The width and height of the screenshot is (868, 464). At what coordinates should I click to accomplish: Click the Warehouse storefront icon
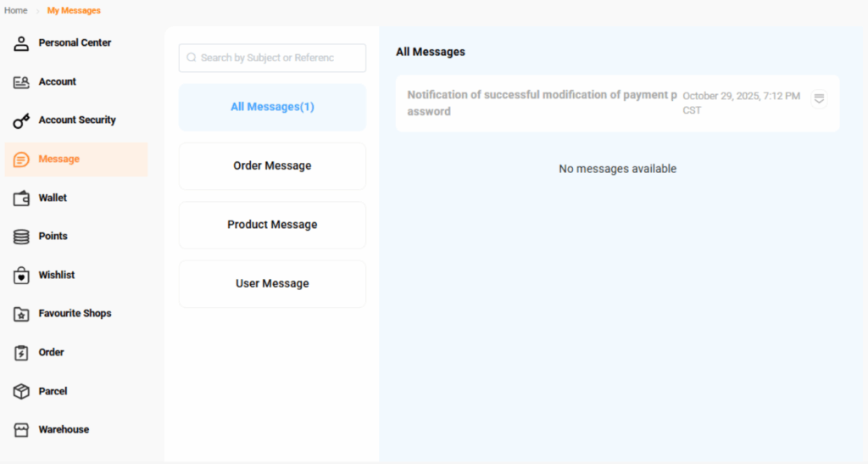[22, 430]
